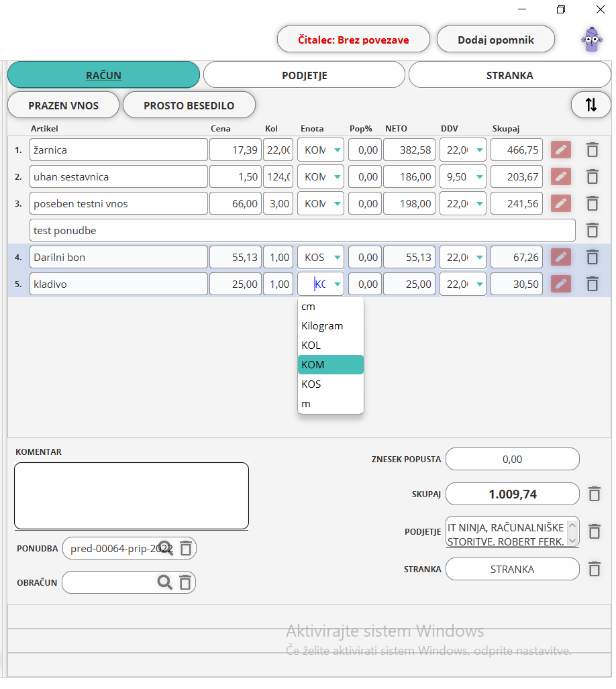Click the ZNESEK POPUSTA amount field

512,459
